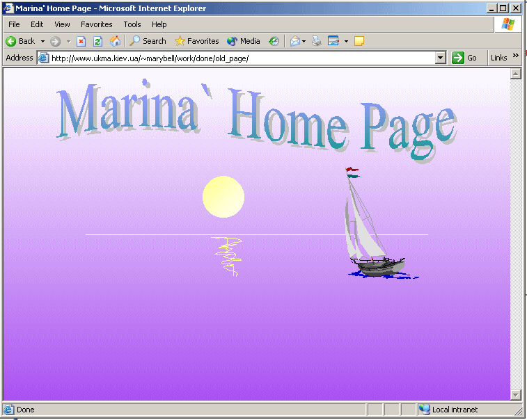The height and width of the screenshot is (420, 527).
Task: Open the View menu
Action: coord(62,24)
